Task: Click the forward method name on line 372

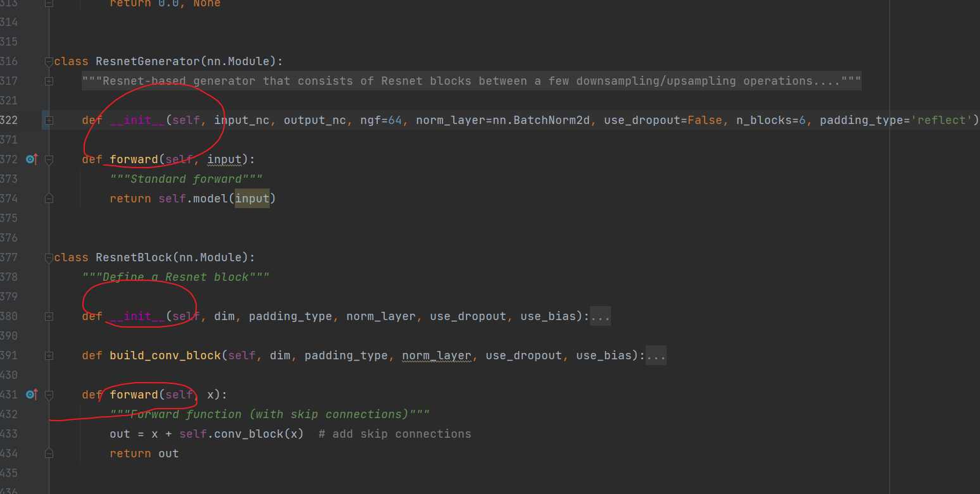Action: pyautogui.click(x=134, y=159)
